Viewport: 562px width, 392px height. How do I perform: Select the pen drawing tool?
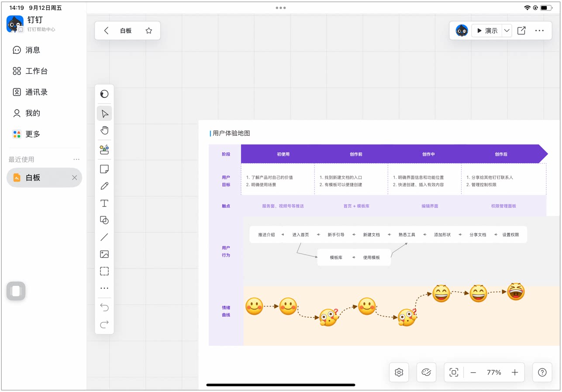point(104,186)
